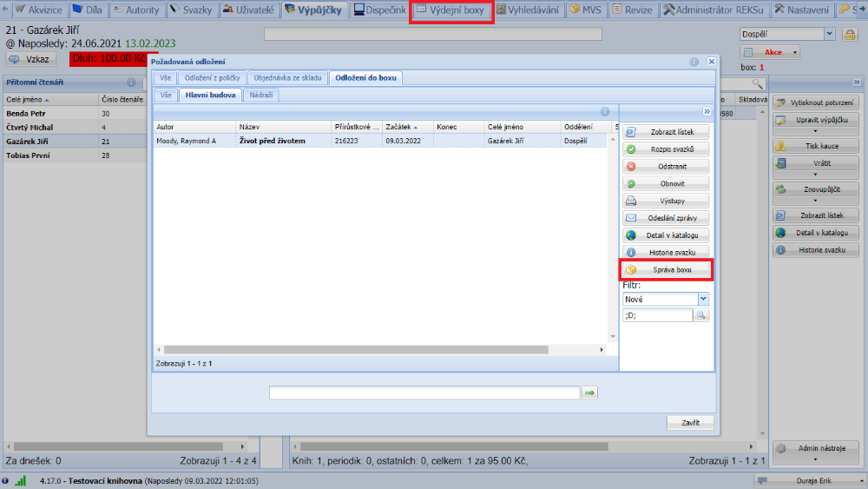Click the Vzkaz button under reader name
Screen dimensions: 868x489
31,59
